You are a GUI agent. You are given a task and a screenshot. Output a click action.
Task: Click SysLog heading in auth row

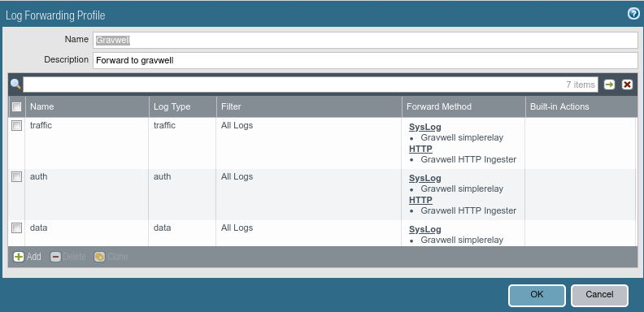point(425,179)
